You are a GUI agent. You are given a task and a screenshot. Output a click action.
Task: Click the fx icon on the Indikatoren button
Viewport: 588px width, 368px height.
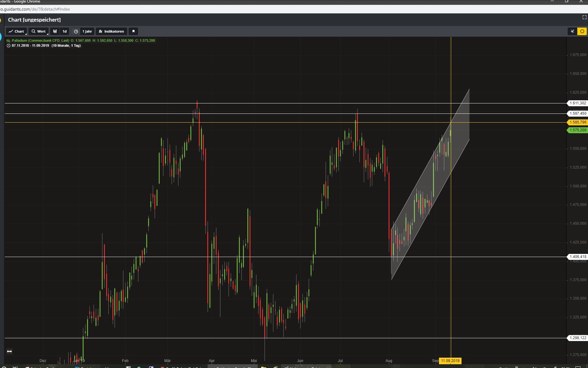click(x=101, y=31)
